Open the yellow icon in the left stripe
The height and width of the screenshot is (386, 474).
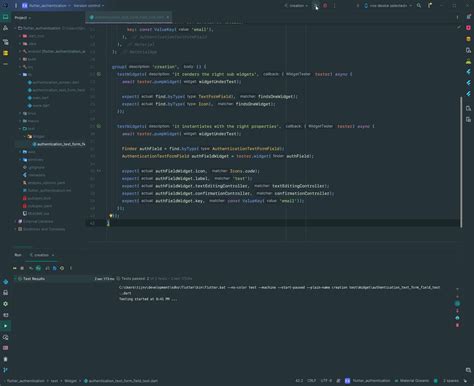[x=5, y=53]
